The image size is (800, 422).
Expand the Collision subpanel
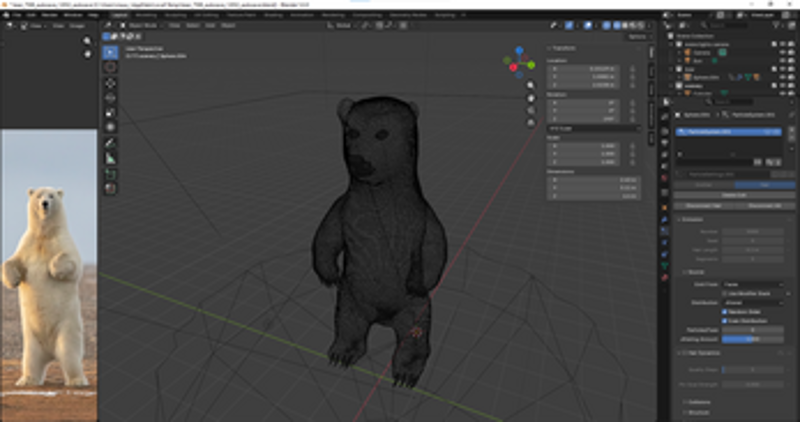coord(697,402)
